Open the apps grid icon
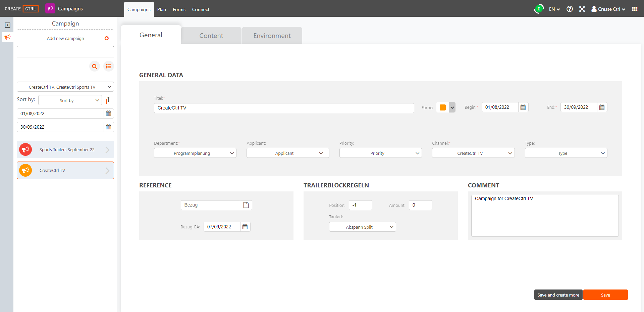The width and height of the screenshot is (644, 312). tap(635, 9)
